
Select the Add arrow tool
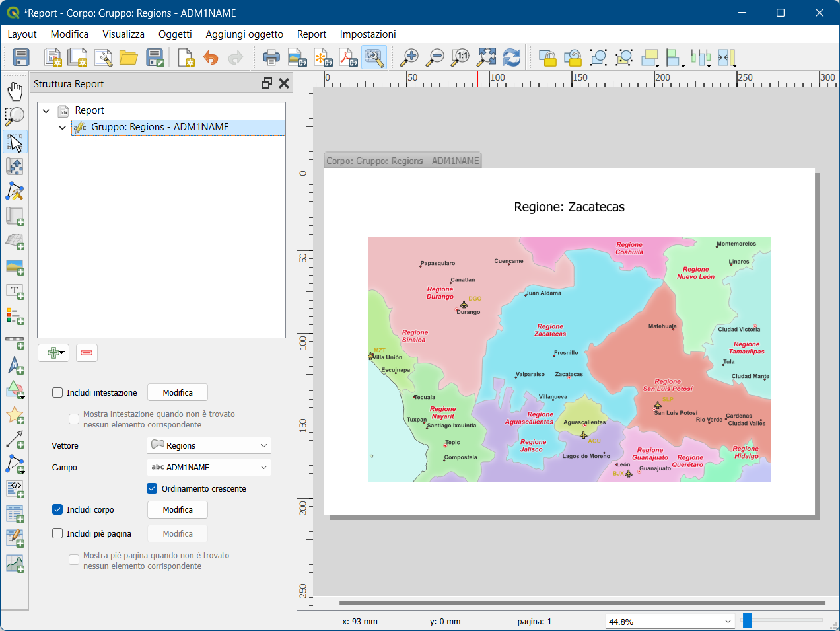point(15,439)
